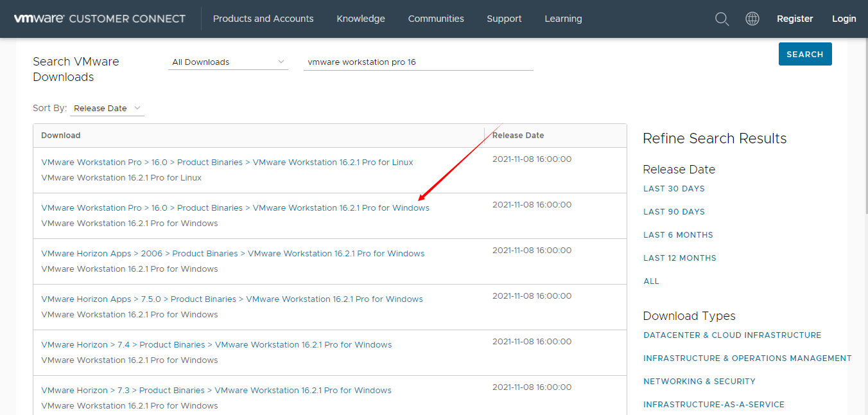Click the blue SEARCH button
Screen dimensions: 868x415
(805, 54)
